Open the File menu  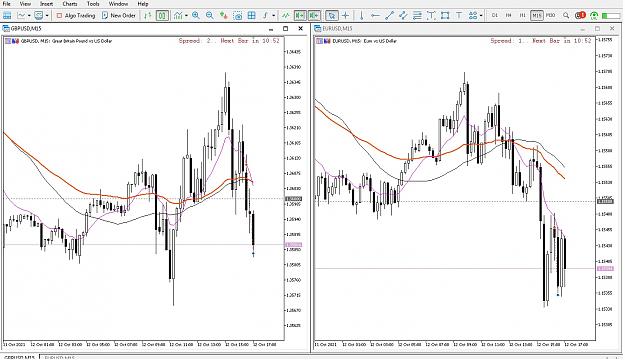coord(6,4)
